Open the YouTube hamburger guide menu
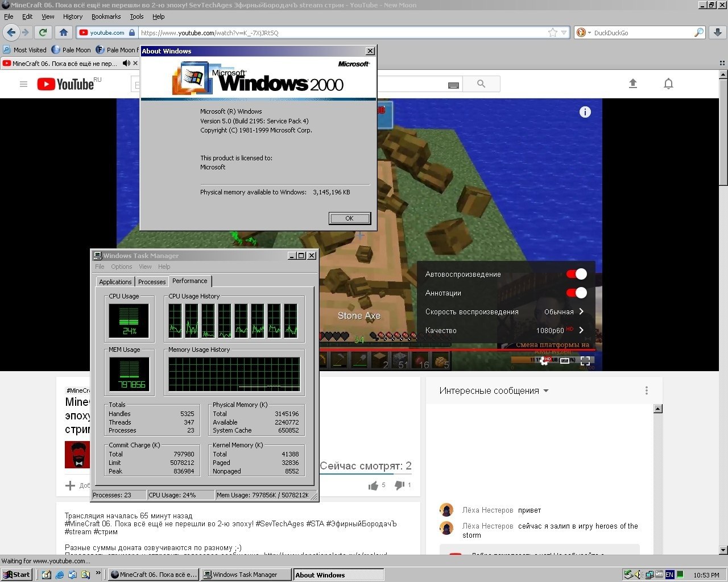This screenshot has width=728, height=582. pyautogui.click(x=23, y=84)
